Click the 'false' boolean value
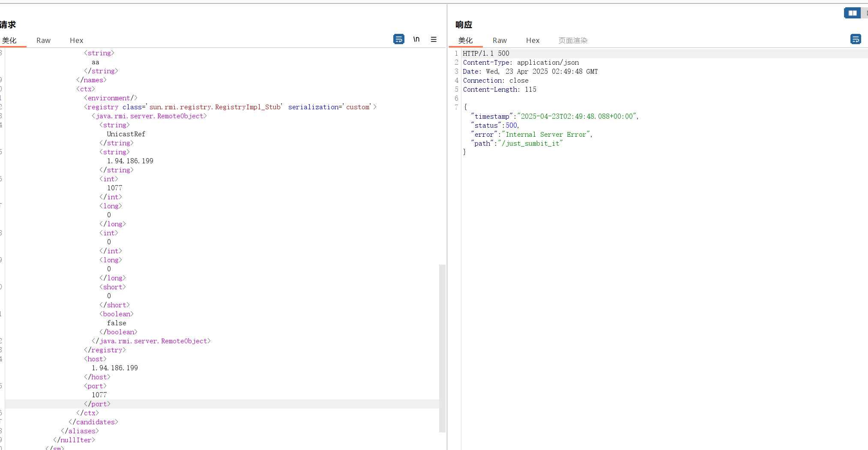 [117, 323]
